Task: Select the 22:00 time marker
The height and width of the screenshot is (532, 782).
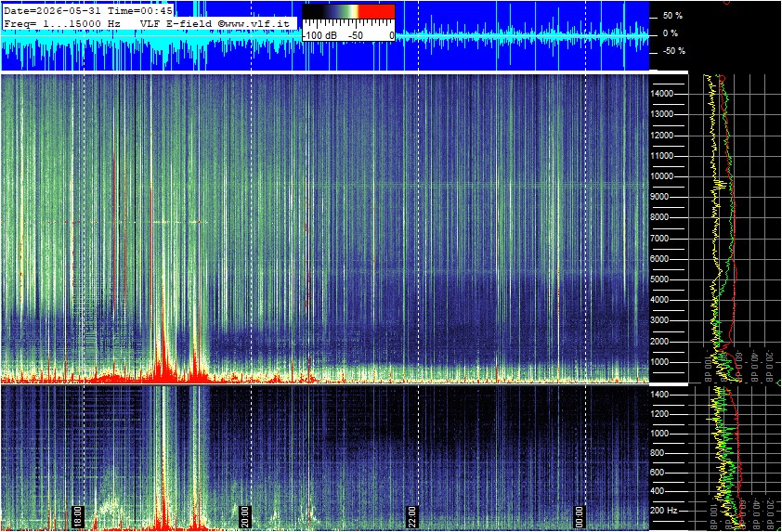Action: [x=412, y=516]
